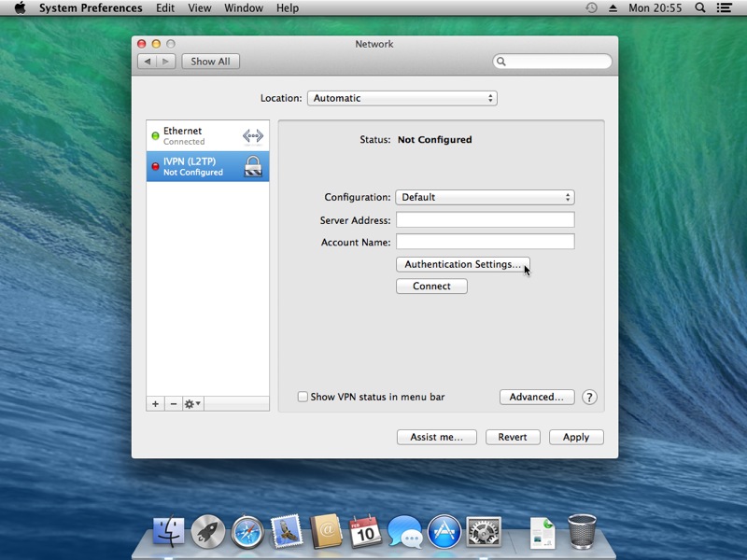Launch Launchpad rocket icon in Dock
The width and height of the screenshot is (747, 560).
tap(207, 532)
